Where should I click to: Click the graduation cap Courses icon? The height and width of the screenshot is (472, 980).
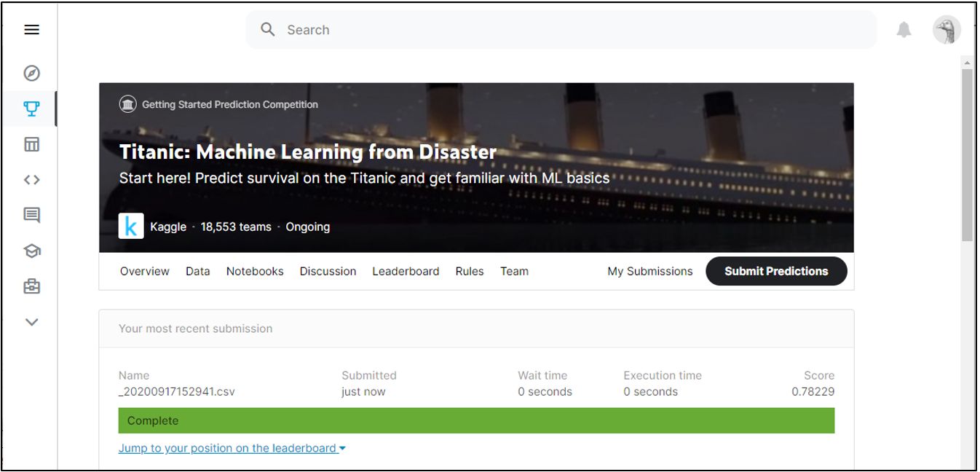(x=31, y=251)
